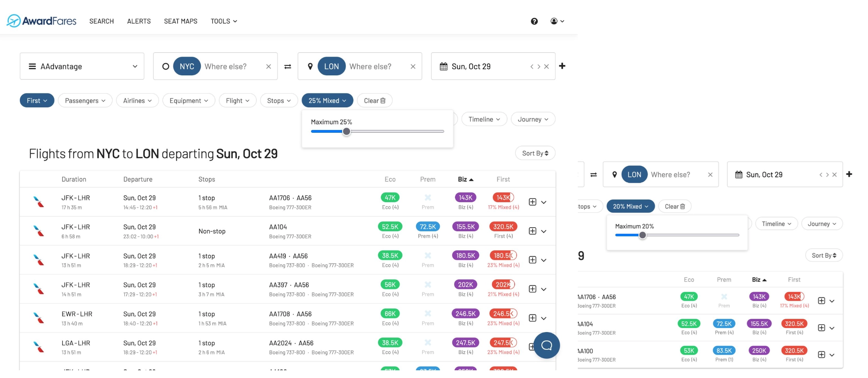Open the ALERTS nav item
868x378 pixels.
139,21
